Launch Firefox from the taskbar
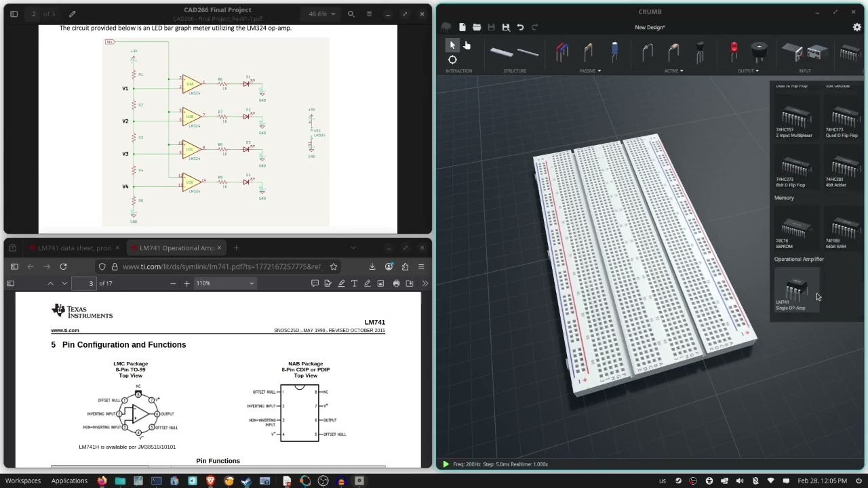The width and height of the screenshot is (868, 488). 102,481
